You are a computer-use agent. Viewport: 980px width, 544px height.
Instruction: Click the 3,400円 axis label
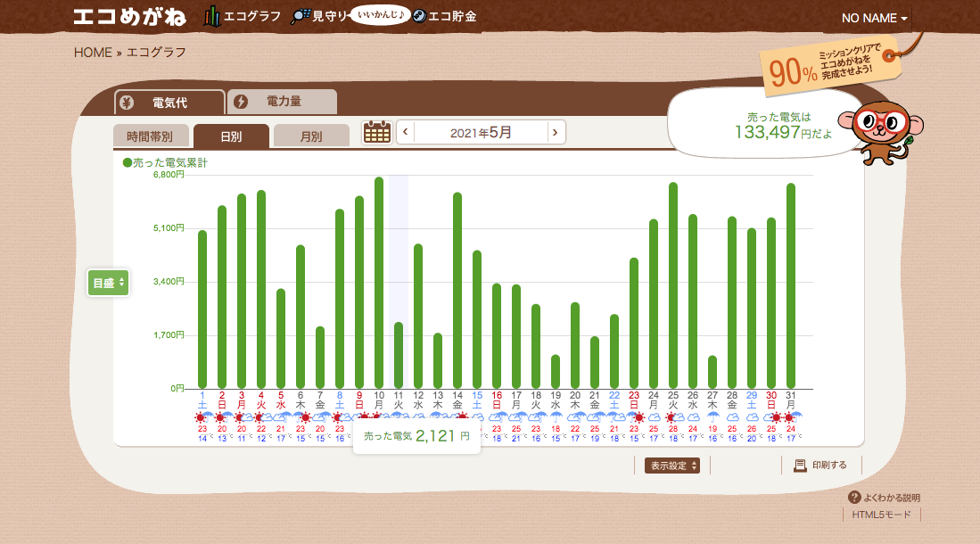[x=169, y=282]
